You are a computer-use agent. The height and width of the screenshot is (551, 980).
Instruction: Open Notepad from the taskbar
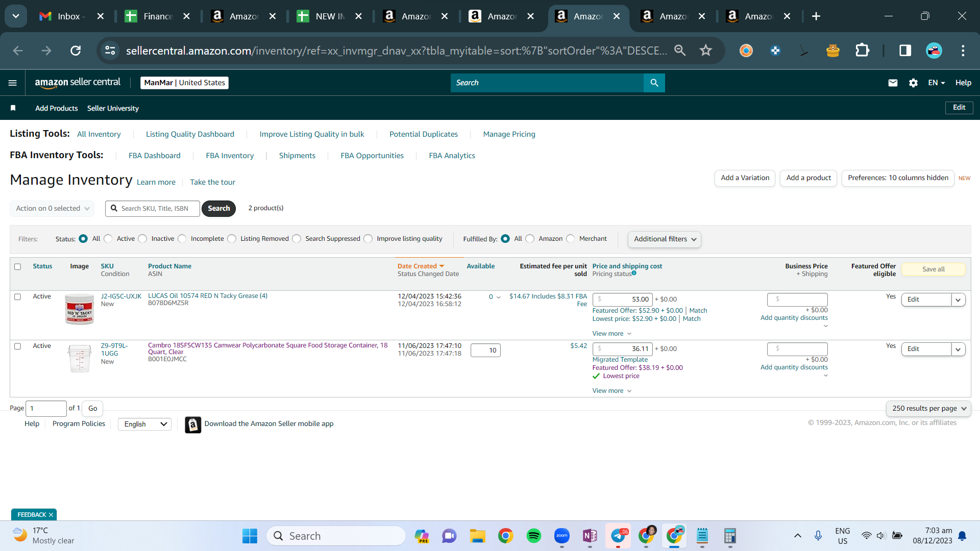pos(702,536)
